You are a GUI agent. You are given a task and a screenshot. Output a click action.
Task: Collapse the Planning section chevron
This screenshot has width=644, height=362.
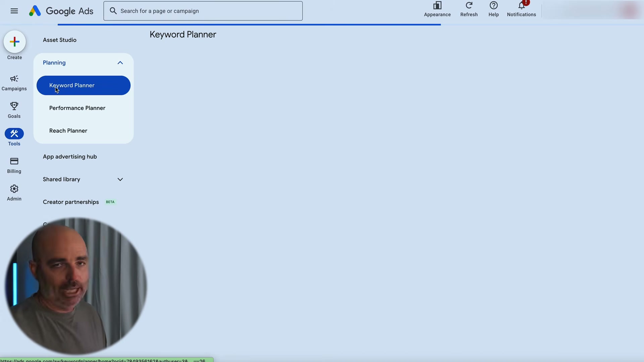pos(120,63)
